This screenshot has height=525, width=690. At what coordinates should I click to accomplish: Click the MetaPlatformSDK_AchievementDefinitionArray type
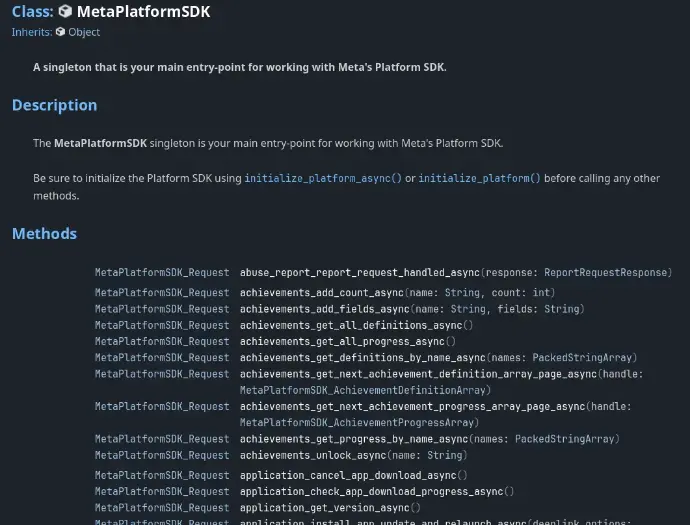click(x=363, y=390)
